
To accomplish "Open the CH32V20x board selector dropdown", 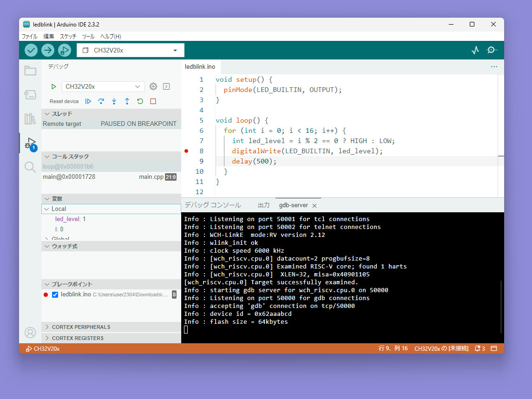I will [x=131, y=50].
